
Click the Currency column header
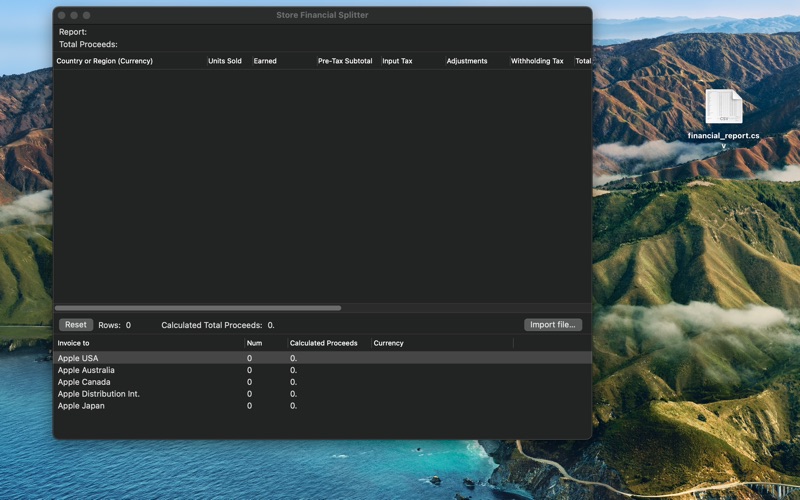442,343
